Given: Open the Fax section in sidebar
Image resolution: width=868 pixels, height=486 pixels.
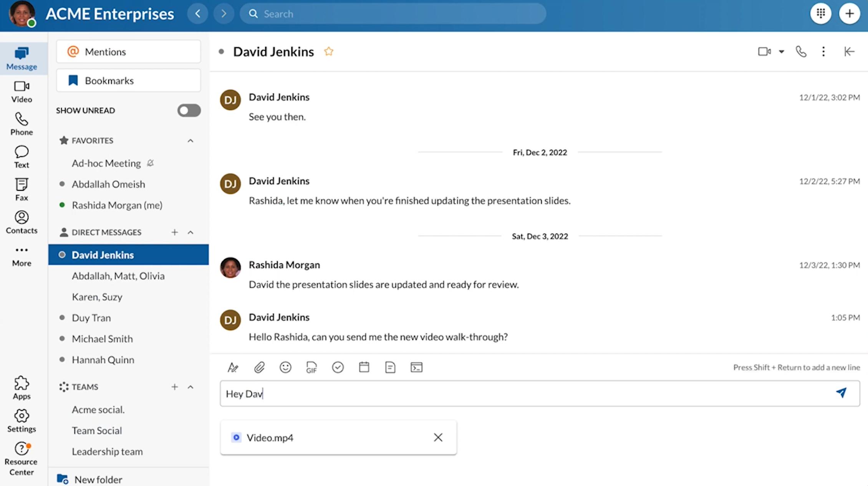Looking at the screenshot, I should tap(22, 189).
